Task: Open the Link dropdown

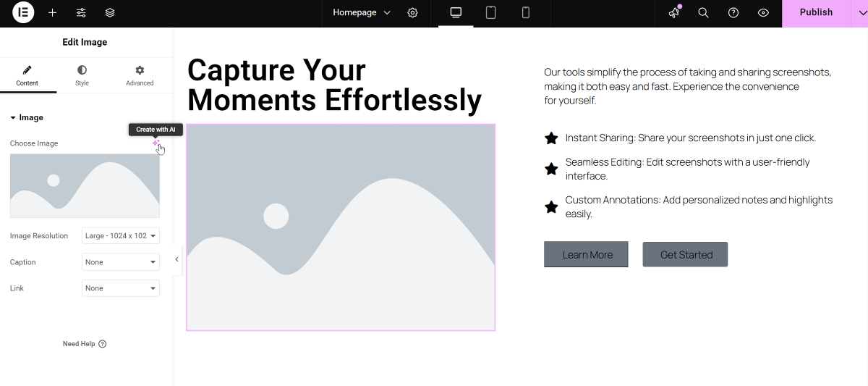Action: [x=120, y=288]
